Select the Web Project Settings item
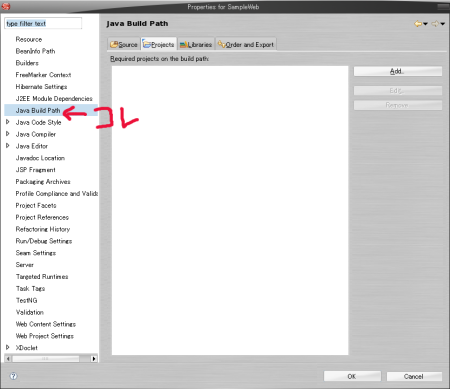The width and height of the screenshot is (450, 389). 45,336
